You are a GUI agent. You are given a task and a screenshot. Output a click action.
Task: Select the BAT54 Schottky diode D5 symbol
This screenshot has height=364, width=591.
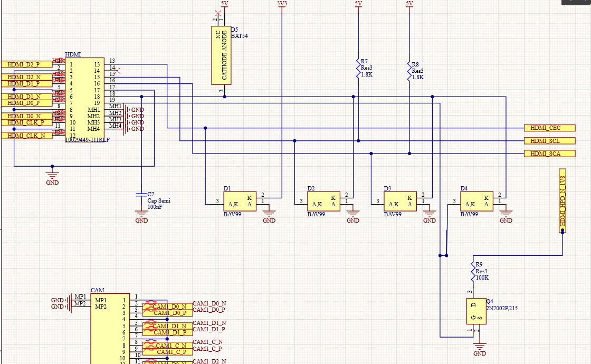coord(221,55)
